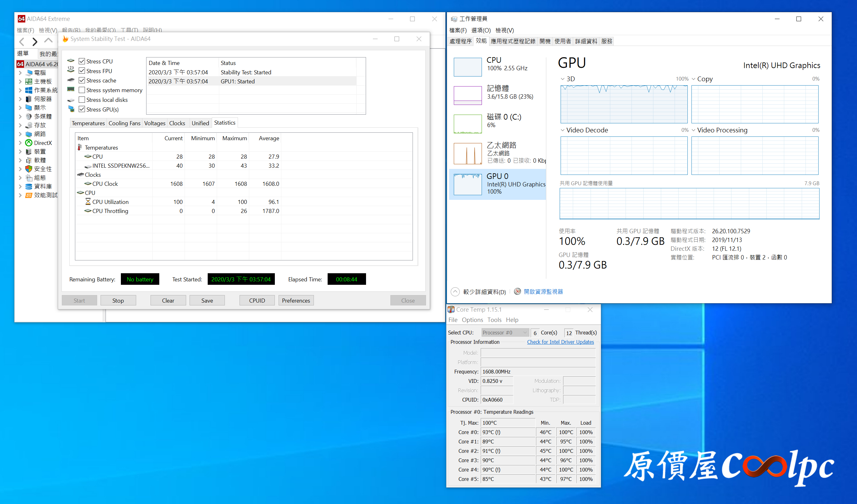Click AIDA64 back navigation arrow
The image size is (857, 504).
pos(22,42)
